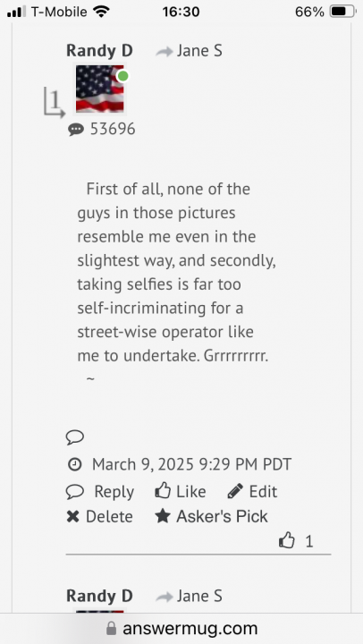Open Randy D's profile from the top comment
Image resolution: width=363 pixels, height=644 pixels.
point(99,51)
